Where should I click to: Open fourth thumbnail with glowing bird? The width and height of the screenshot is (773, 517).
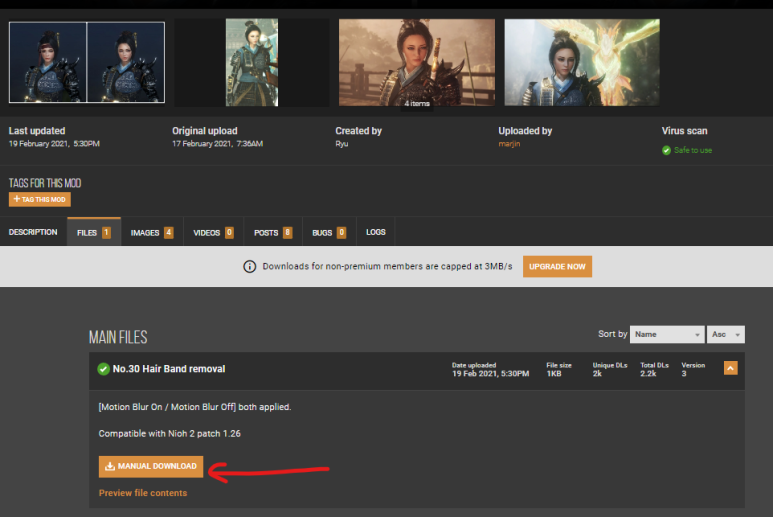582,63
